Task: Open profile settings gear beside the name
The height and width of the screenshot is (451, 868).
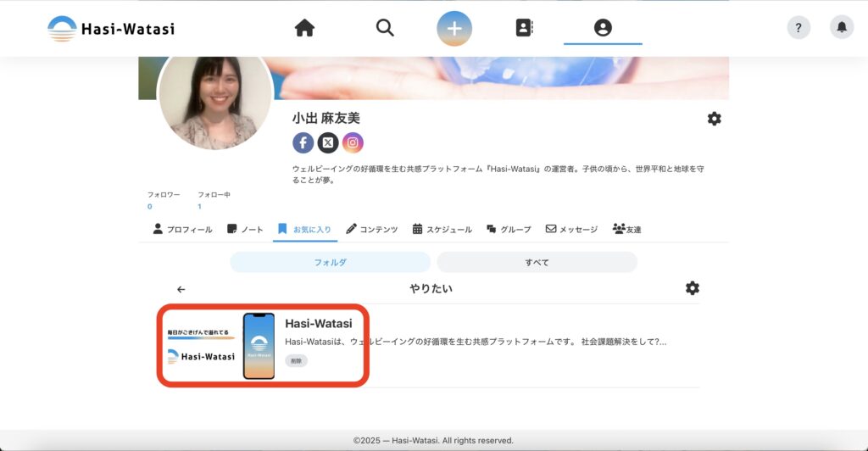Action: (714, 119)
